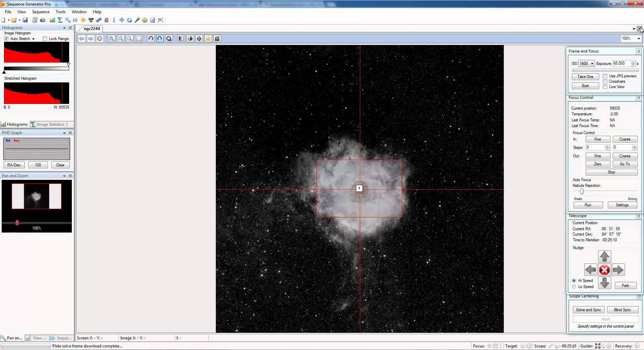
Task: Click the back arrow on image toolbar
Action: (x=81, y=38)
